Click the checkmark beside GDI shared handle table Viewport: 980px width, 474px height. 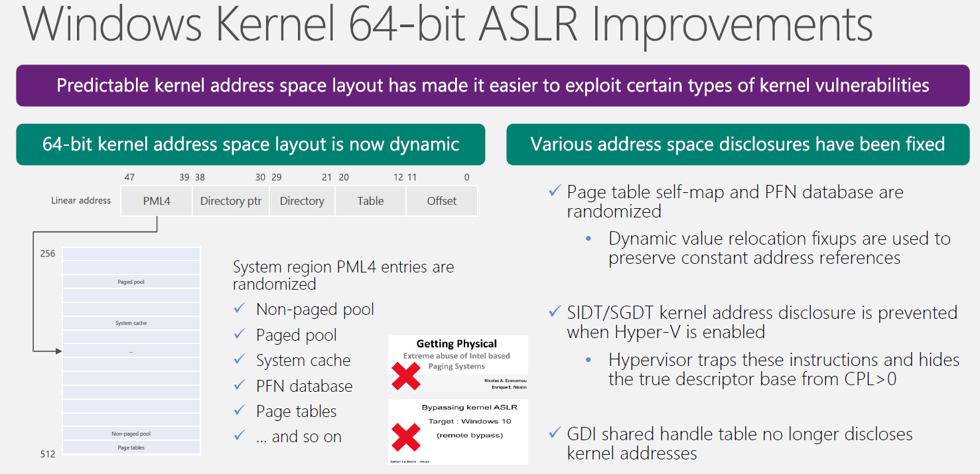click(x=555, y=434)
